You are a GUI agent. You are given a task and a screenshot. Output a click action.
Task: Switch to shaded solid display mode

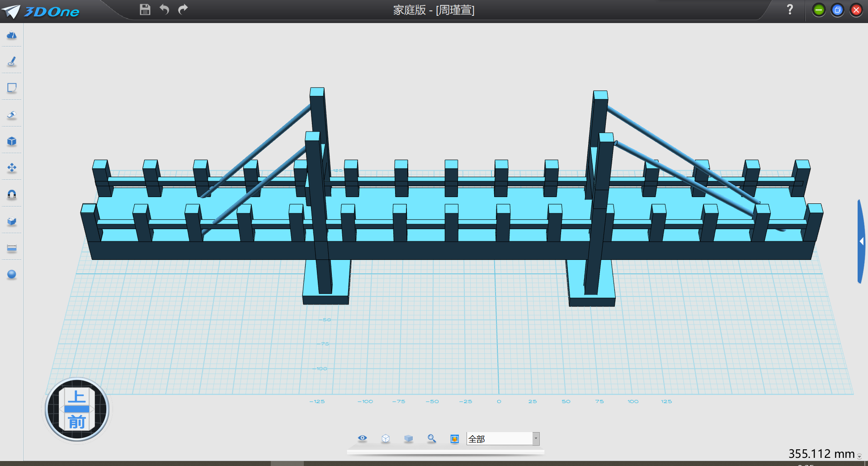(x=409, y=438)
